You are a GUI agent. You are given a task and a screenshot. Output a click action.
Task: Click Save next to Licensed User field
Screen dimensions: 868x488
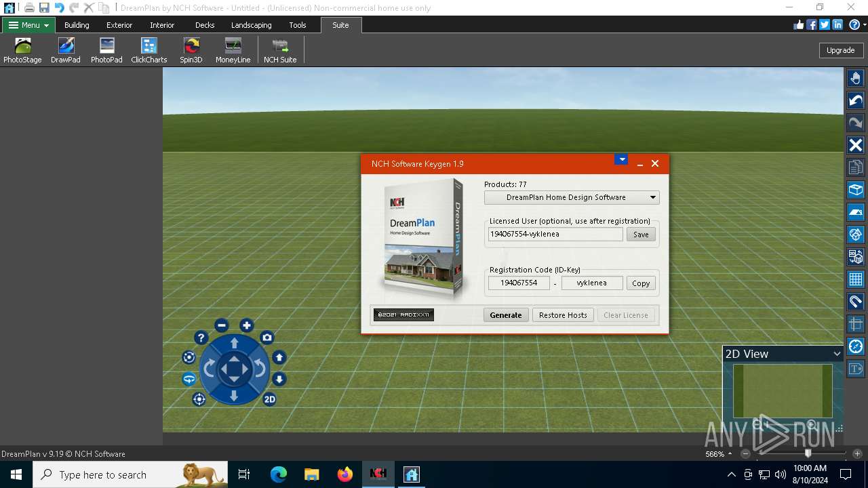pyautogui.click(x=641, y=235)
